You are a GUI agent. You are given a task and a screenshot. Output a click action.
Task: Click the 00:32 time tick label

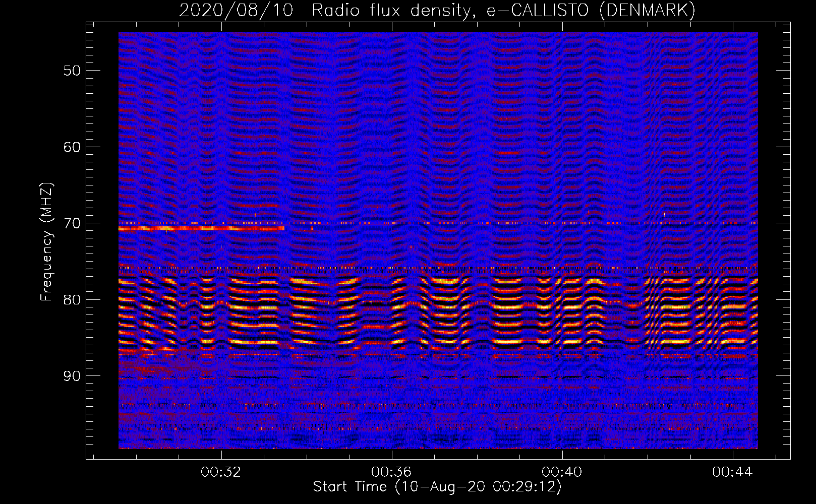tap(221, 472)
